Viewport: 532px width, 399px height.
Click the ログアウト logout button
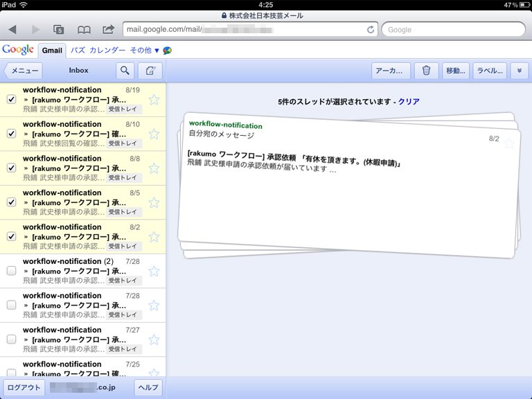24,387
